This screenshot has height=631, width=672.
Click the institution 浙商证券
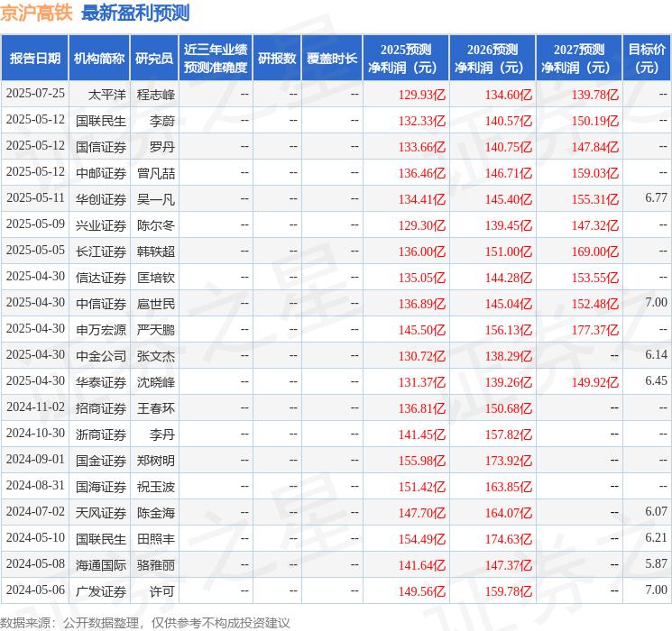(101, 434)
